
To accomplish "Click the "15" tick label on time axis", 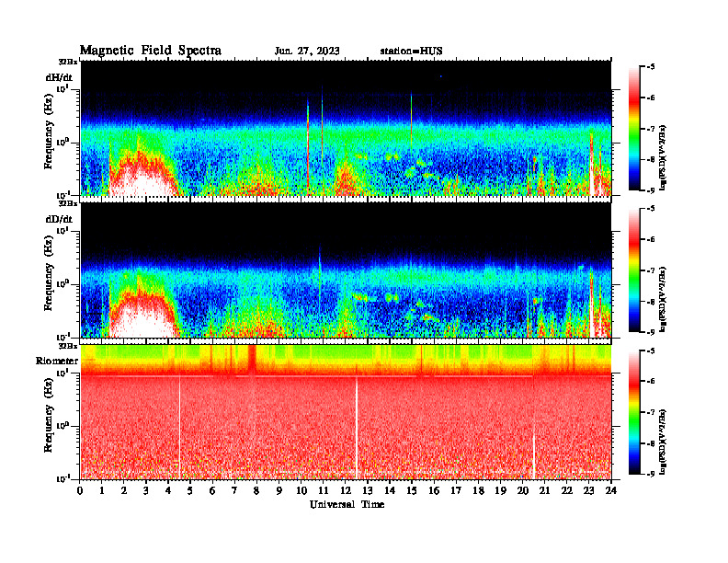I will [412, 490].
